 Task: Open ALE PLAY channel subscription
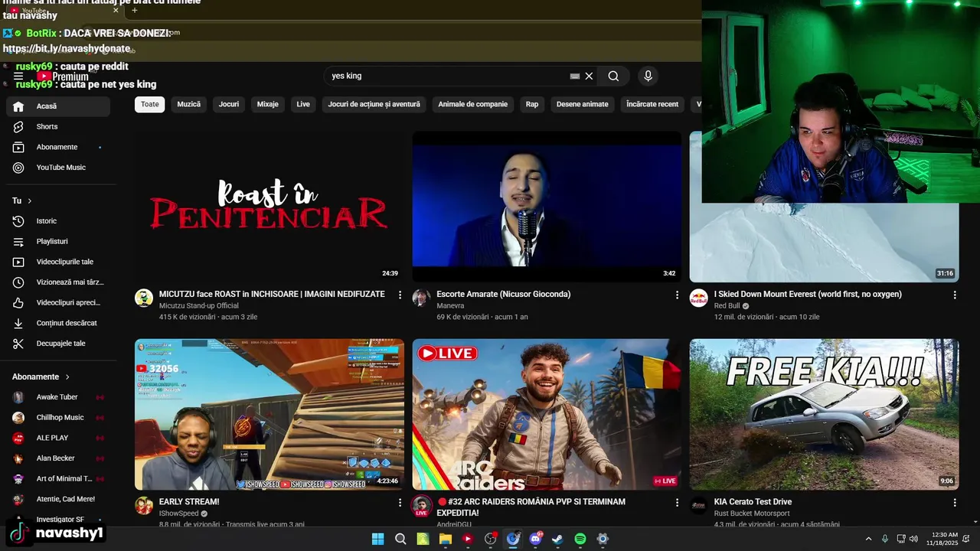pos(58,438)
